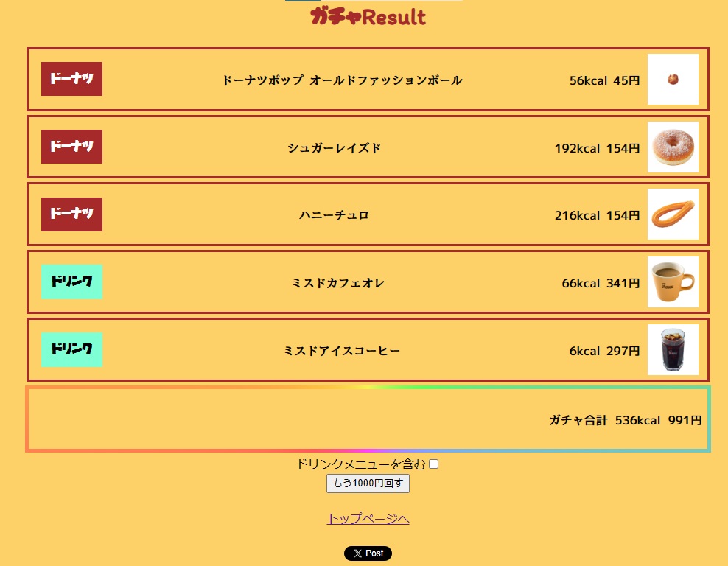Click the ミスドアイスコーヒー item name
The width and height of the screenshot is (728, 566).
click(342, 351)
